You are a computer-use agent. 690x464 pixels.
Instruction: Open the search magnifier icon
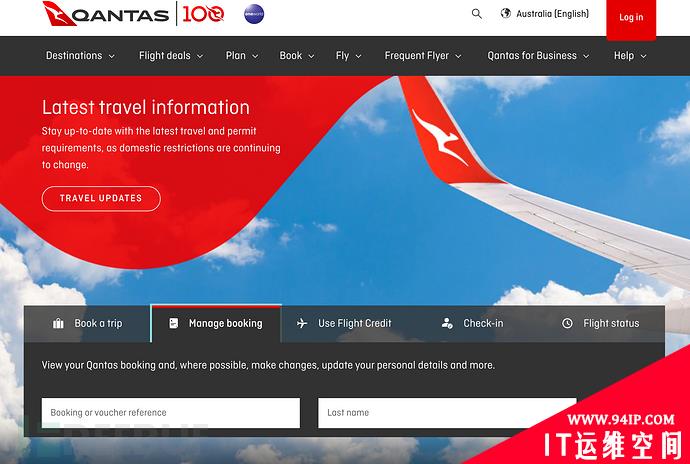pyautogui.click(x=477, y=14)
